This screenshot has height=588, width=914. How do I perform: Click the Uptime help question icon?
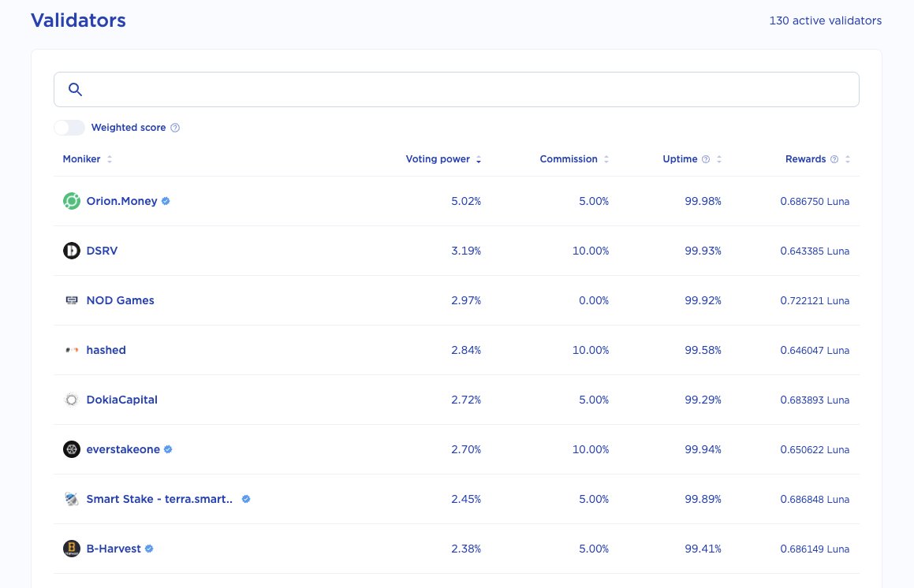(x=706, y=159)
